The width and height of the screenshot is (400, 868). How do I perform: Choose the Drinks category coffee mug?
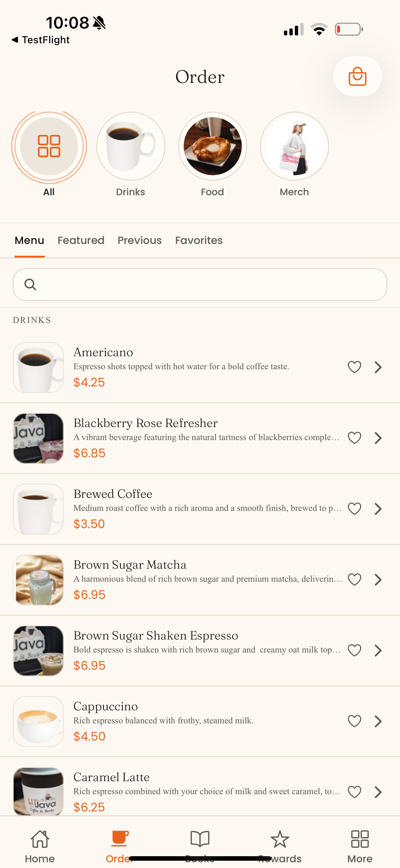pos(131,146)
